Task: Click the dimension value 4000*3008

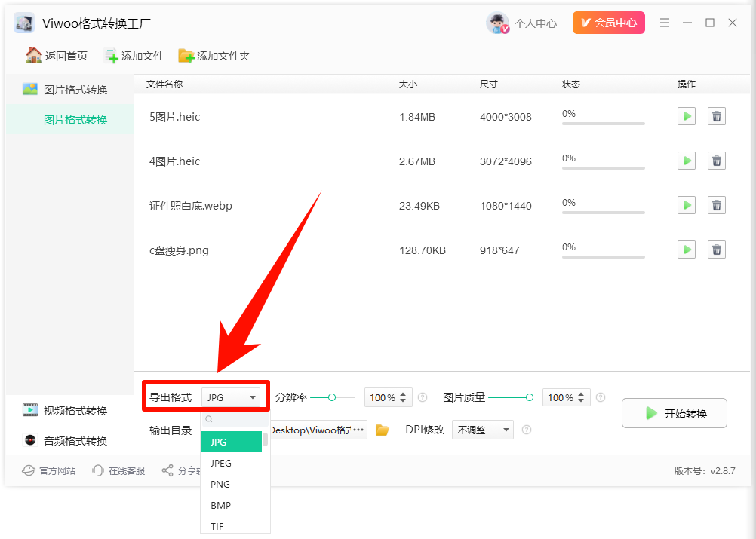Action: [506, 117]
